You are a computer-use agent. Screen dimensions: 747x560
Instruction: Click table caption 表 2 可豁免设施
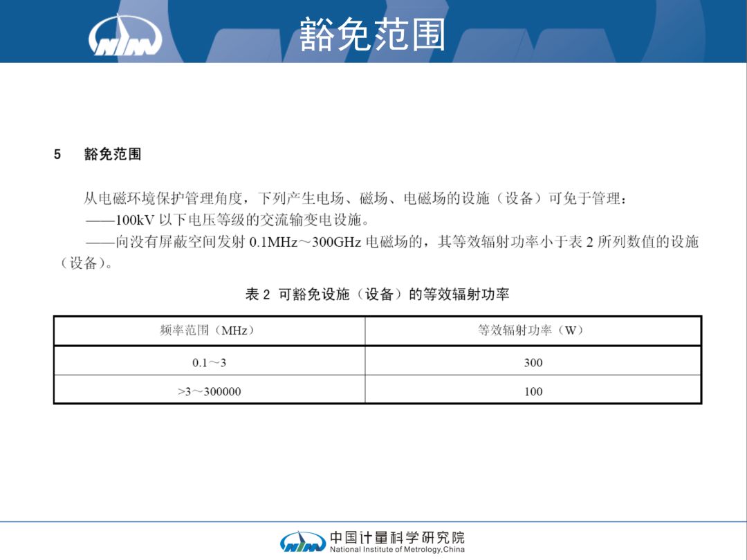coord(378,295)
